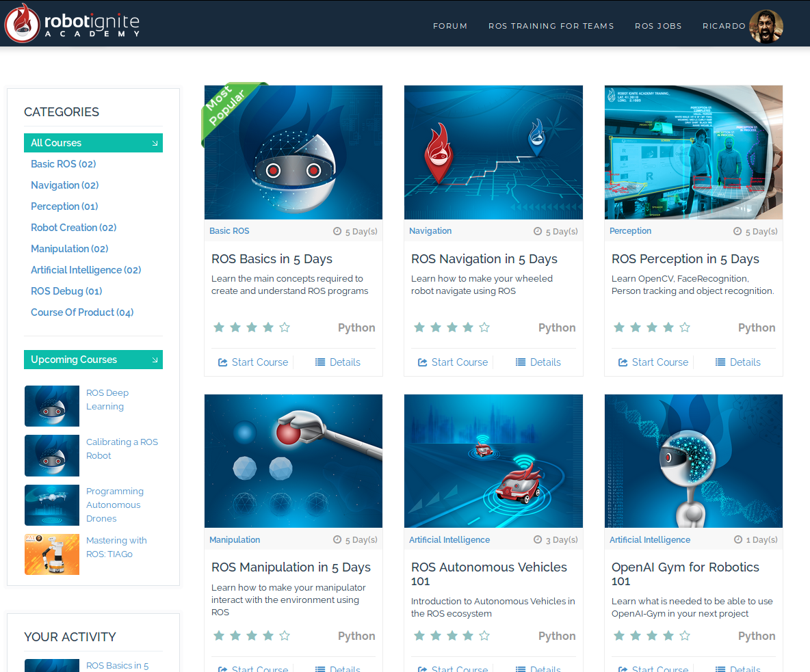Open ROS Training For Teams menu

pos(551,26)
